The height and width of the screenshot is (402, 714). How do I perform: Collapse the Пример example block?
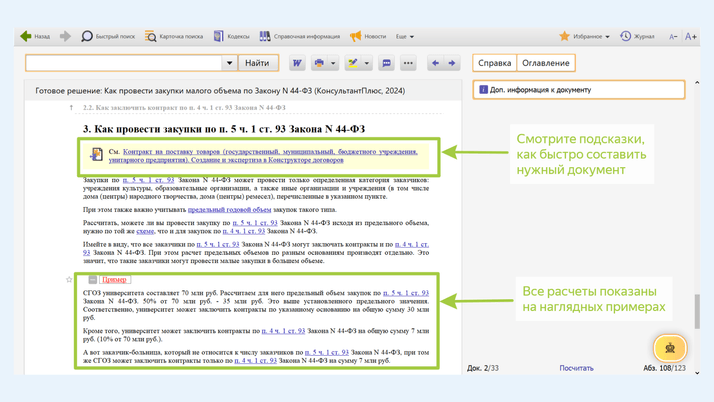(x=92, y=280)
